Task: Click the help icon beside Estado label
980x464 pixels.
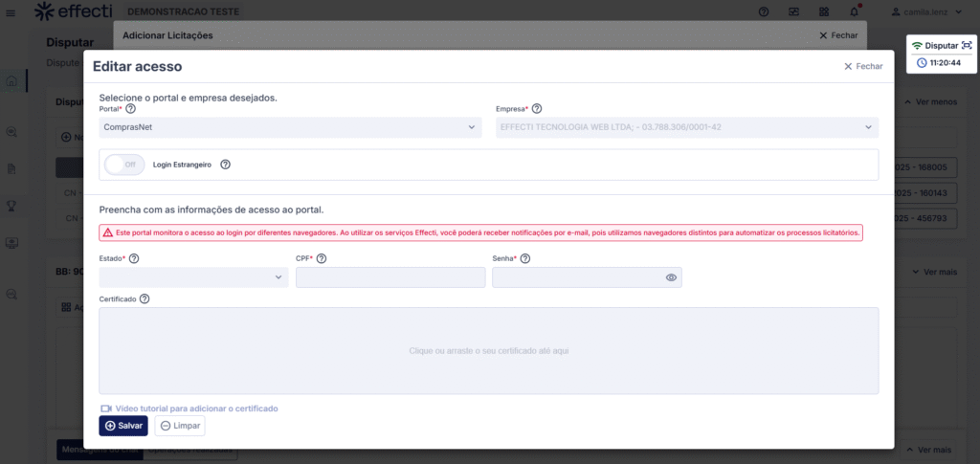Action: coord(134,258)
